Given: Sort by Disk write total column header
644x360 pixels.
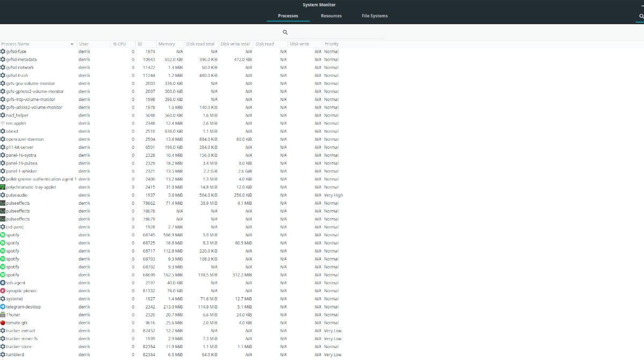Looking at the screenshot, I should [x=236, y=44].
